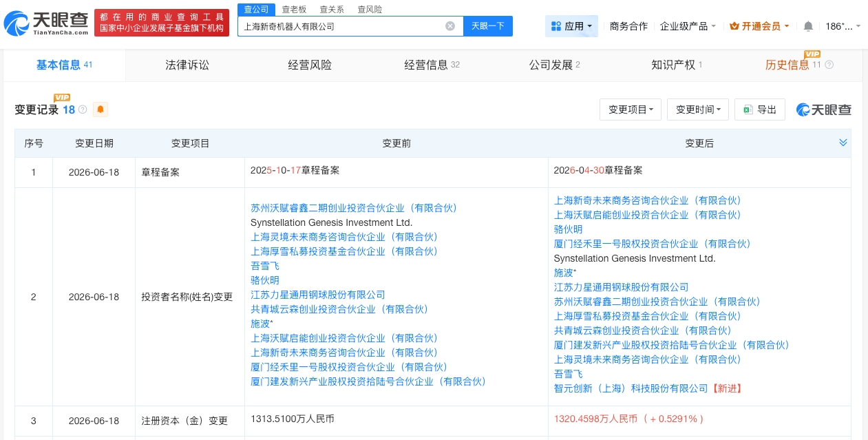Click Synstellation Genesis Investment Ltd. in 变更后 column
The image size is (868, 440).
coord(635,258)
